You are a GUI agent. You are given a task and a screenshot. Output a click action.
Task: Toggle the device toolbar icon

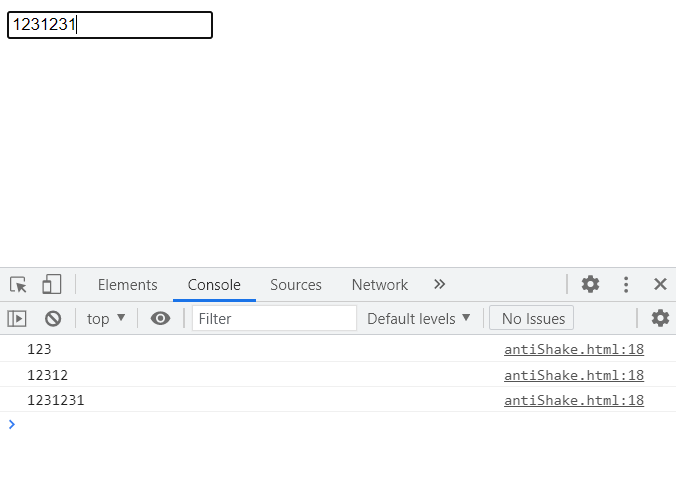click(51, 285)
